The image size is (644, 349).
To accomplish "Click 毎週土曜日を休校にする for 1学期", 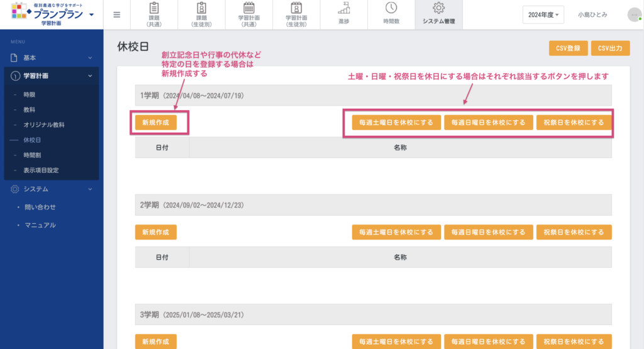I will point(396,123).
